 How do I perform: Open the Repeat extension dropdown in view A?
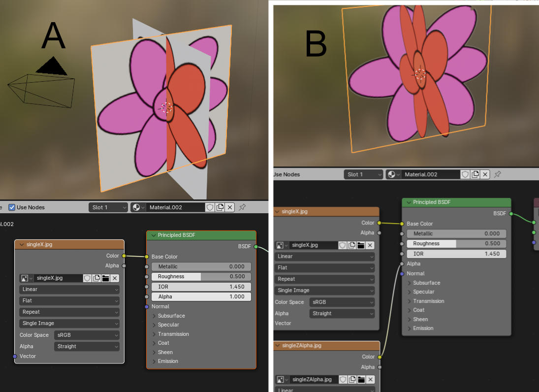click(x=69, y=312)
